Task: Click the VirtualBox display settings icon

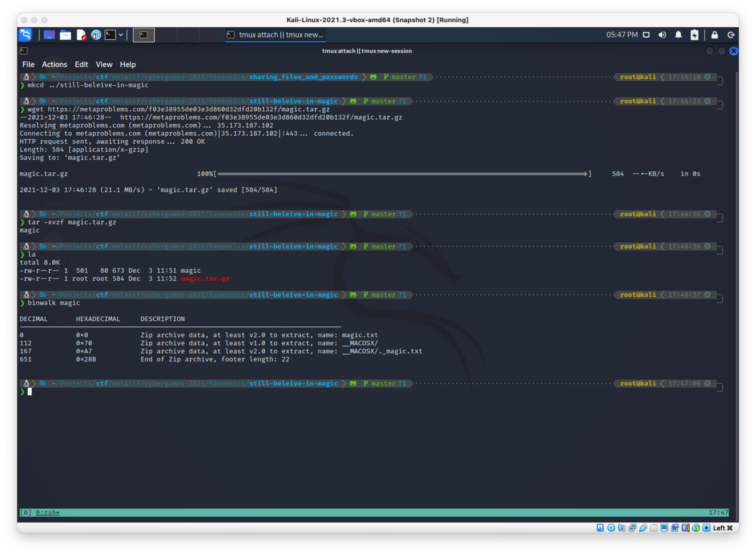Action: point(664,528)
